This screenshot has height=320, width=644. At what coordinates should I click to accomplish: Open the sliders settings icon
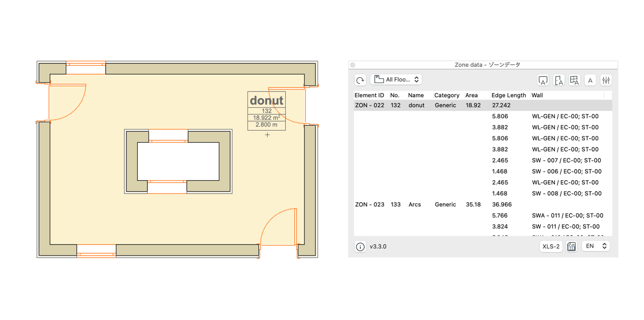pyautogui.click(x=606, y=80)
